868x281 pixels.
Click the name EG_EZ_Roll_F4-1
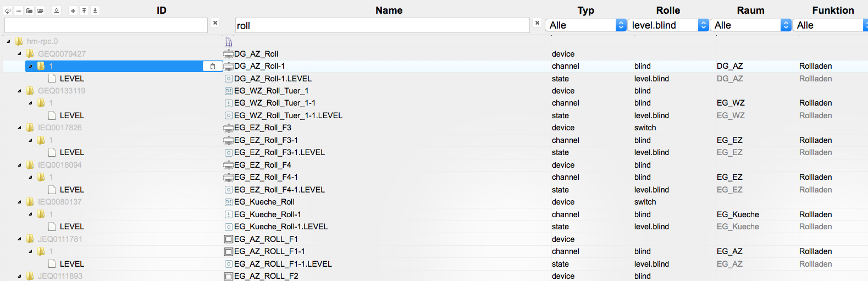(266, 177)
